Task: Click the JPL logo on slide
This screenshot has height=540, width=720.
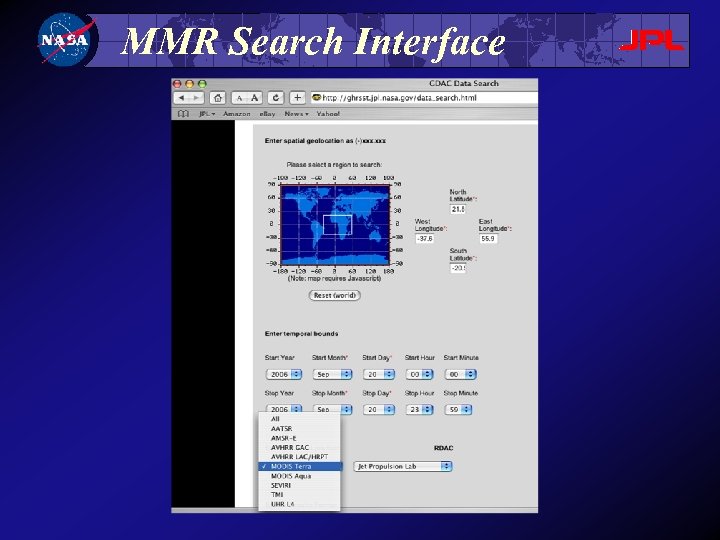Action: point(652,40)
